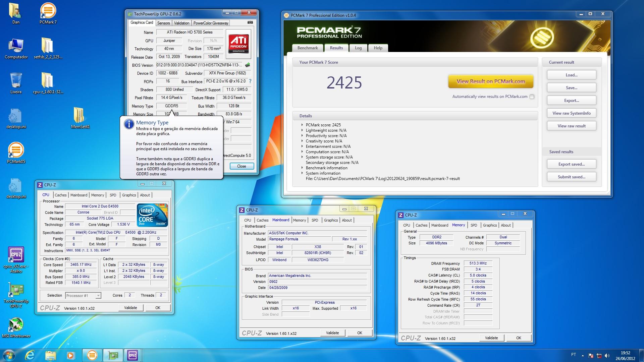This screenshot has height=362, width=644.
Task: Click the BIOS save chip icon in GPU-Z
Action: coord(248,65)
